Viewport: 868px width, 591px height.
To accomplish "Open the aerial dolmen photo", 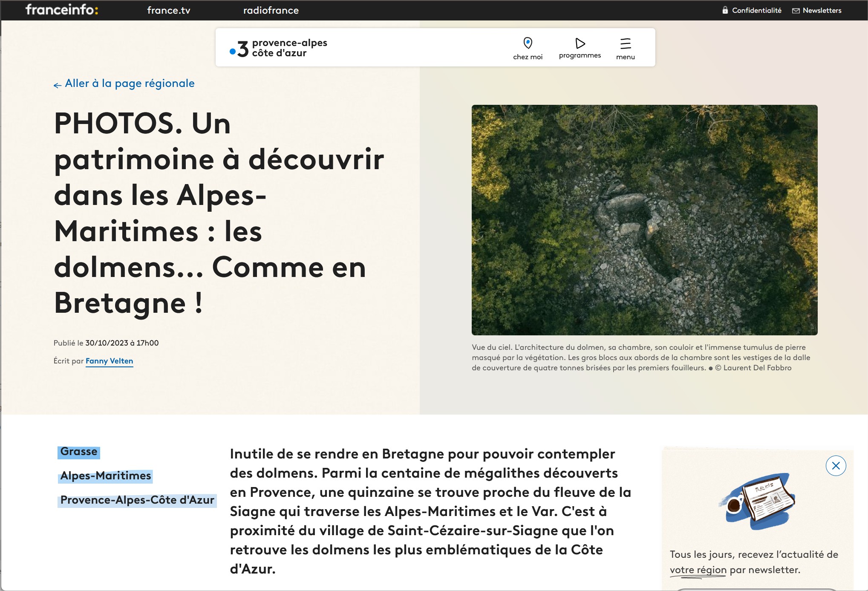I will coord(644,220).
